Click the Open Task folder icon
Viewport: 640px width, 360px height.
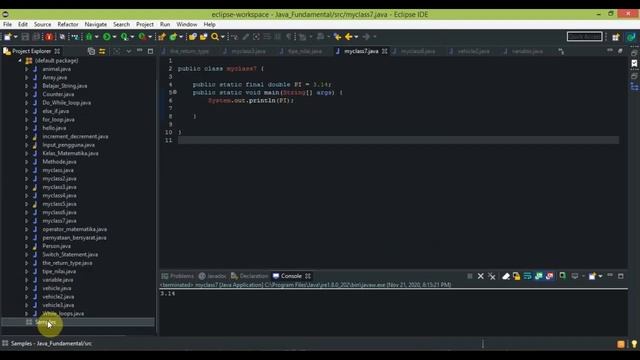coord(203,37)
